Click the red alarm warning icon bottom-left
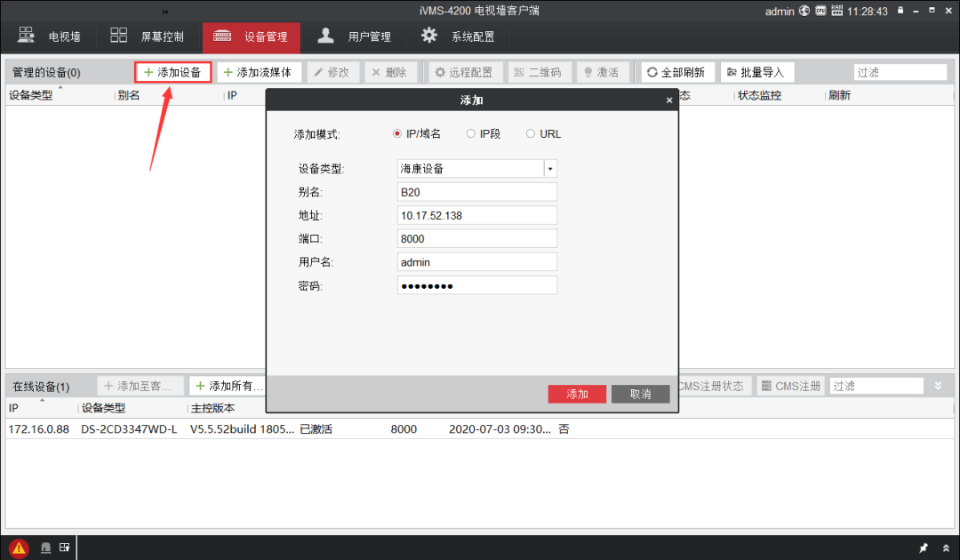This screenshot has width=960, height=560. (x=19, y=547)
